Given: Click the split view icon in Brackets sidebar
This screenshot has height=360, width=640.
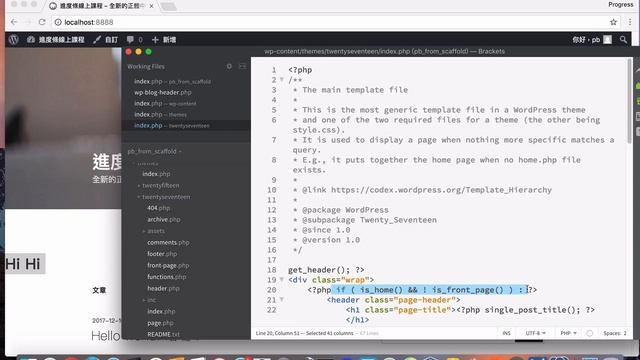Looking at the screenshot, I should tap(242, 66).
